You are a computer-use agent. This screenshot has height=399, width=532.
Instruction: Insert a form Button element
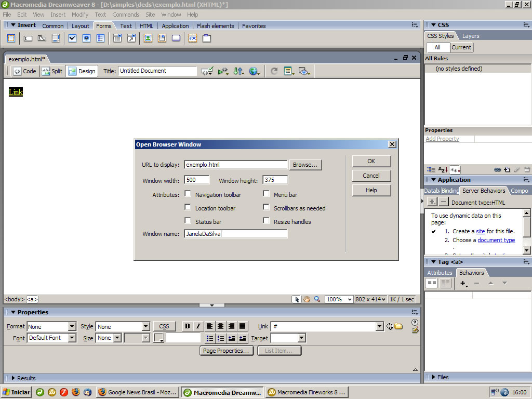pos(176,38)
